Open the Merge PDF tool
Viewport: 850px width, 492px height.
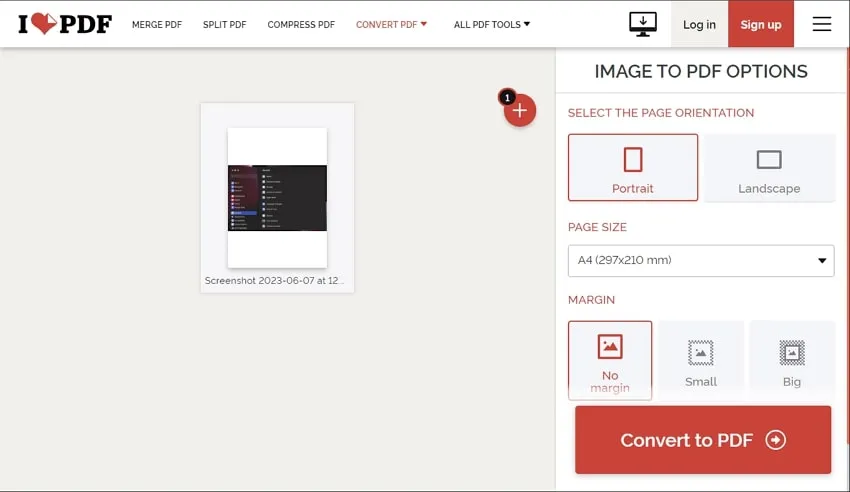pyautogui.click(x=157, y=24)
